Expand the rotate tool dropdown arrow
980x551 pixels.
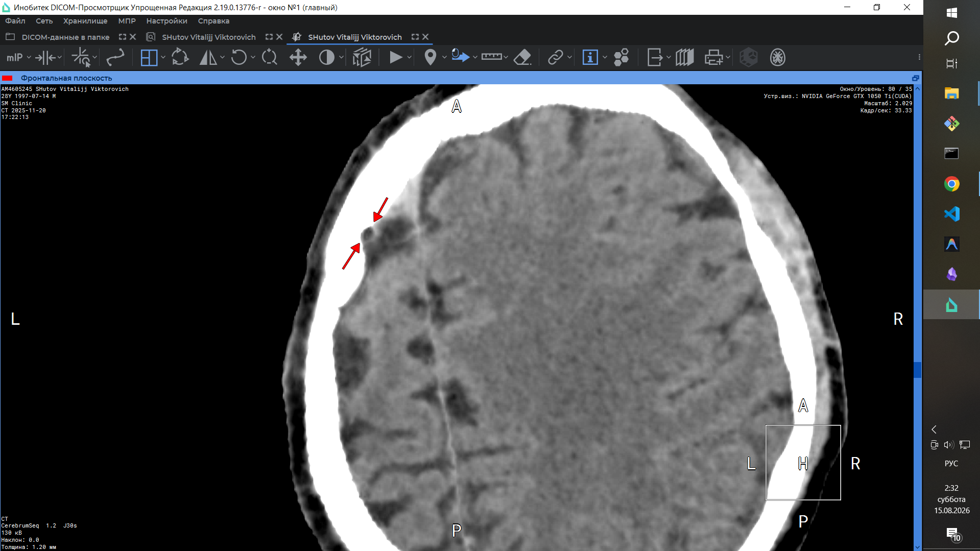click(253, 57)
